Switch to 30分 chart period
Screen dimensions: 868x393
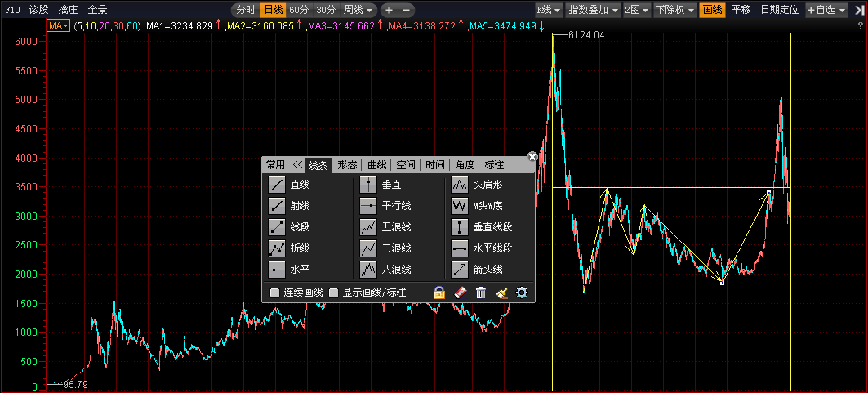pyautogui.click(x=326, y=10)
